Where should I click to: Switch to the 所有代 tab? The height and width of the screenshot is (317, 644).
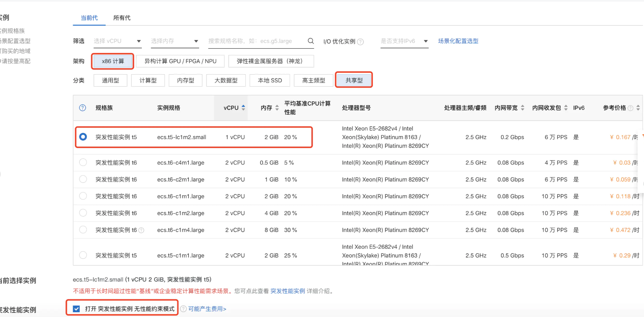(x=122, y=18)
